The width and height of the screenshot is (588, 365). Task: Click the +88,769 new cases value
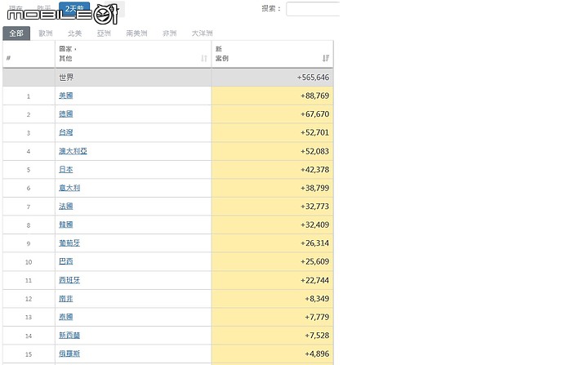(314, 96)
